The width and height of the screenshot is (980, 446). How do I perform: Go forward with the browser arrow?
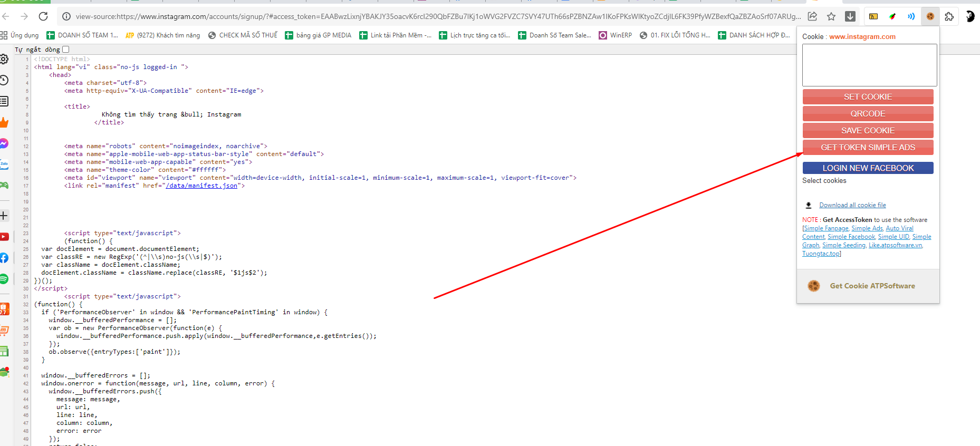tap(24, 16)
